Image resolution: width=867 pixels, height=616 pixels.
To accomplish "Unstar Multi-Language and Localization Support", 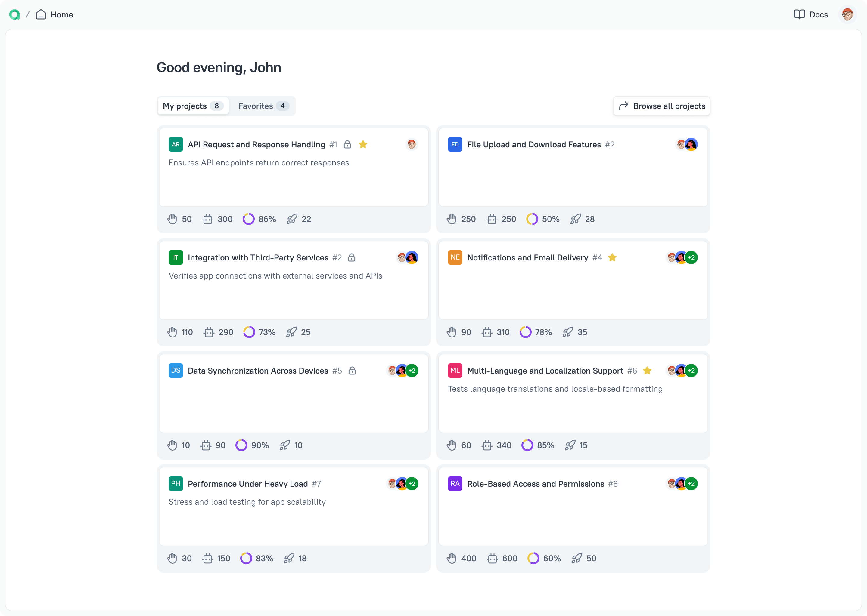I will pos(647,371).
